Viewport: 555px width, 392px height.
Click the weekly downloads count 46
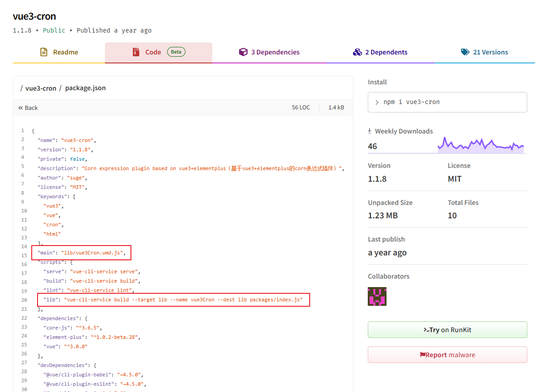(372, 146)
